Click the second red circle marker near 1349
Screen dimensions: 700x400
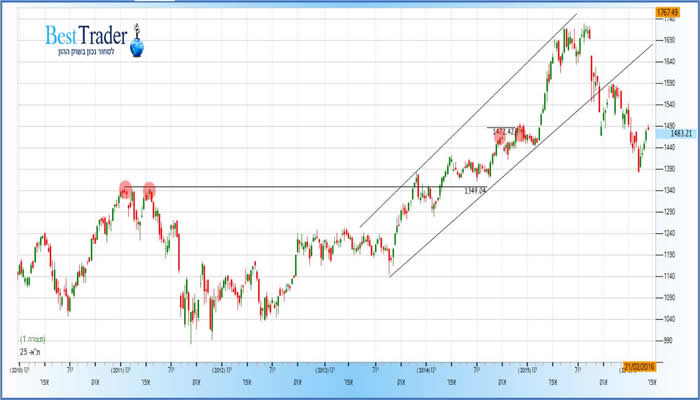[149, 188]
